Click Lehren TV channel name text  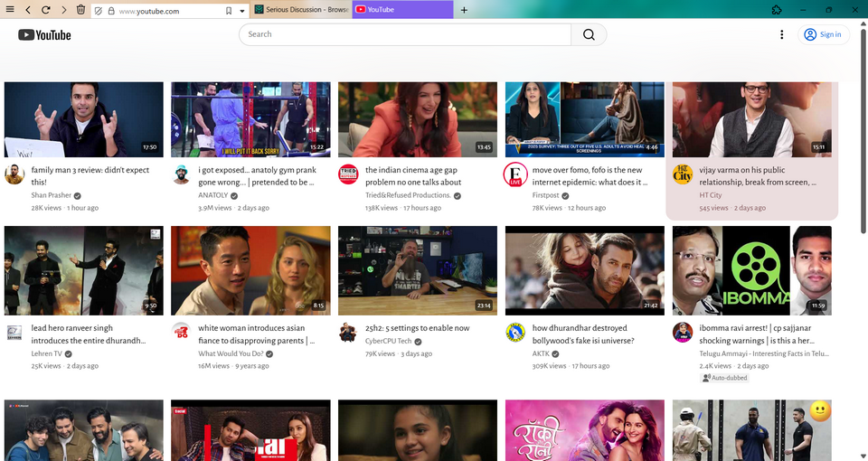tap(46, 353)
